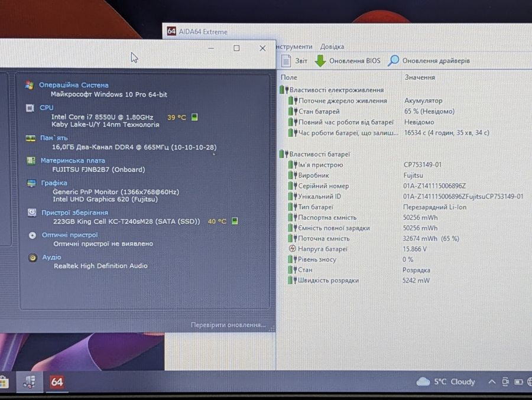Click the value CP753149-01

tap(423, 164)
